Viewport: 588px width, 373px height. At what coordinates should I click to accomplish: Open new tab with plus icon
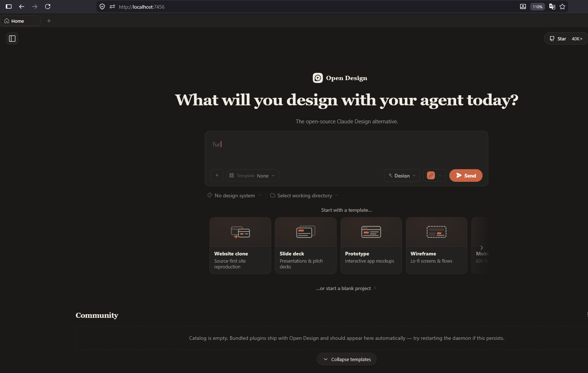tap(49, 21)
